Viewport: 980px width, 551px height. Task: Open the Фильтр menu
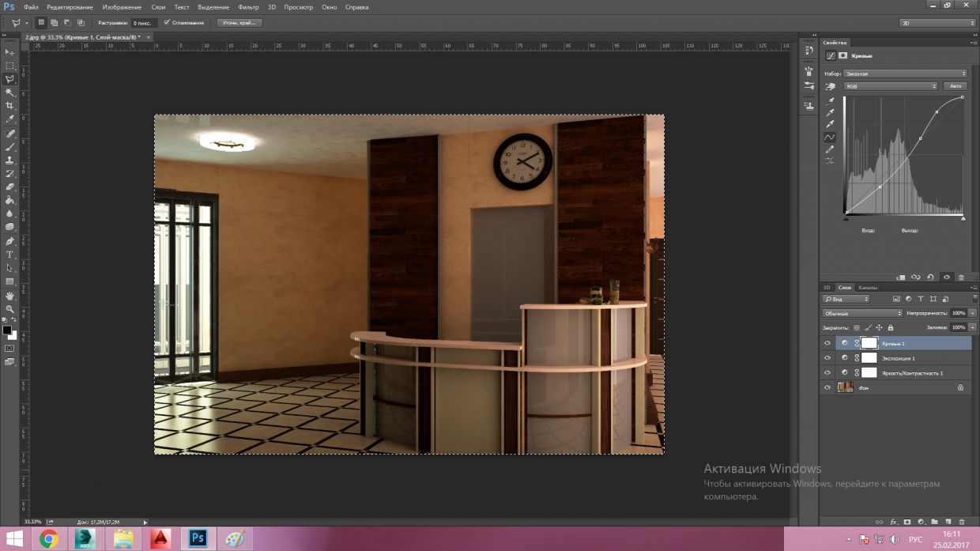pyautogui.click(x=248, y=6)
